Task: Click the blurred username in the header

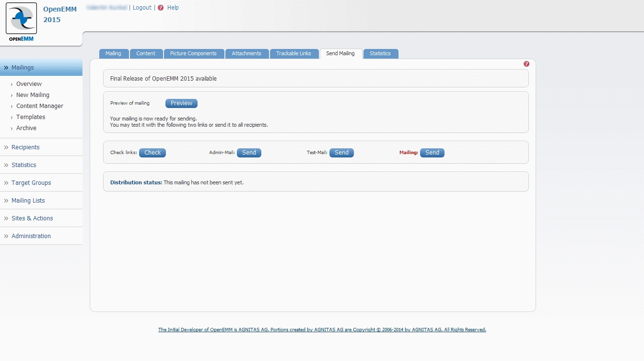Action: click(106, 8)
